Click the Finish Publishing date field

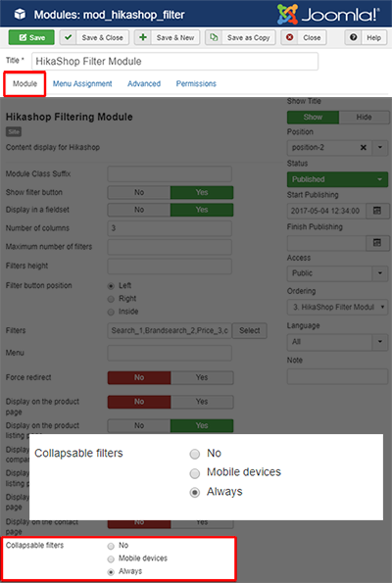coord(326,243)
